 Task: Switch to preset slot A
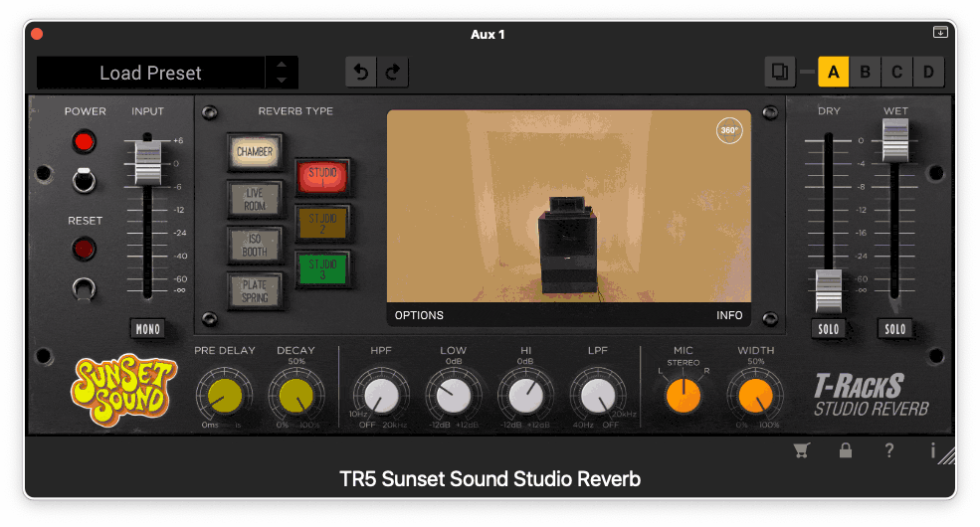pyautogui.click(x=833, y=73)
